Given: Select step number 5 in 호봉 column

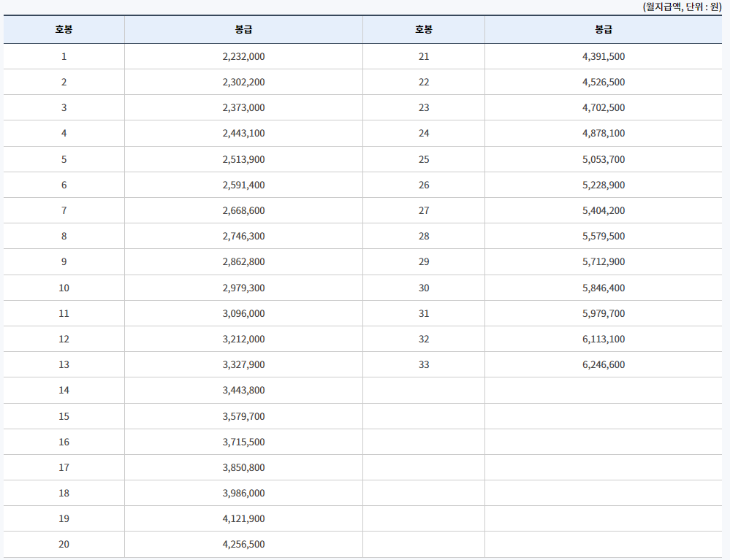Looking at the screenshot, I should click(x=64, y=160).
